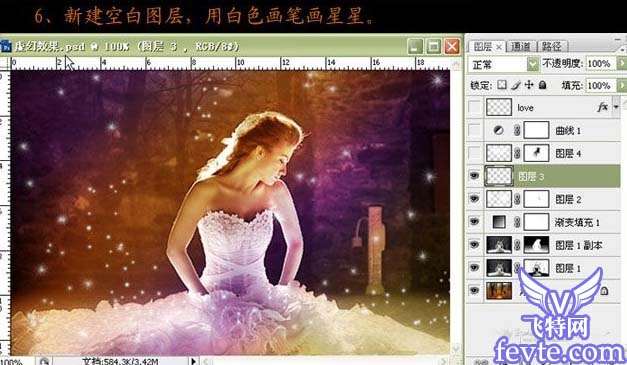
Task: Click the fx effects icon on love layer
Action: [603, 107]
